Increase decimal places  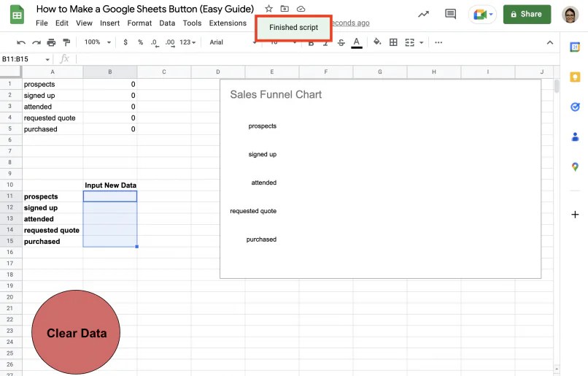[x=170, y=42]
